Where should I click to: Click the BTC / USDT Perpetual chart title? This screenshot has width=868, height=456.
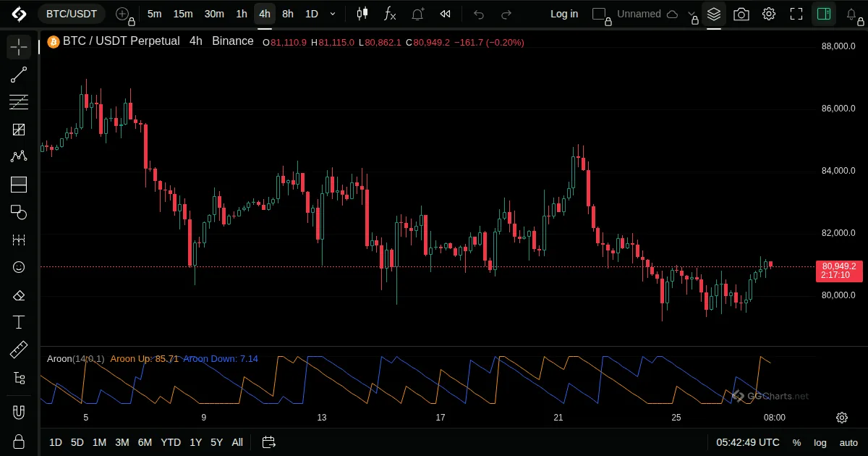click(x=121, y=41)
